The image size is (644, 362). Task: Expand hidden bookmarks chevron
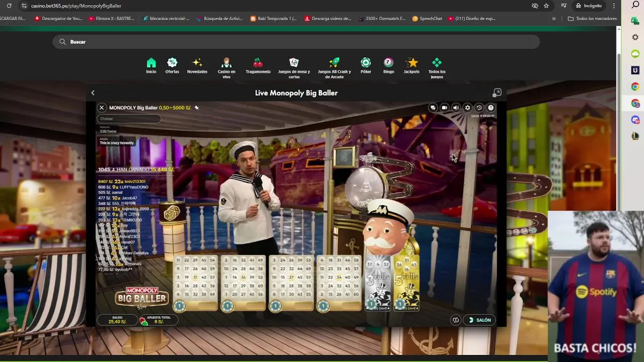point(554,19)
